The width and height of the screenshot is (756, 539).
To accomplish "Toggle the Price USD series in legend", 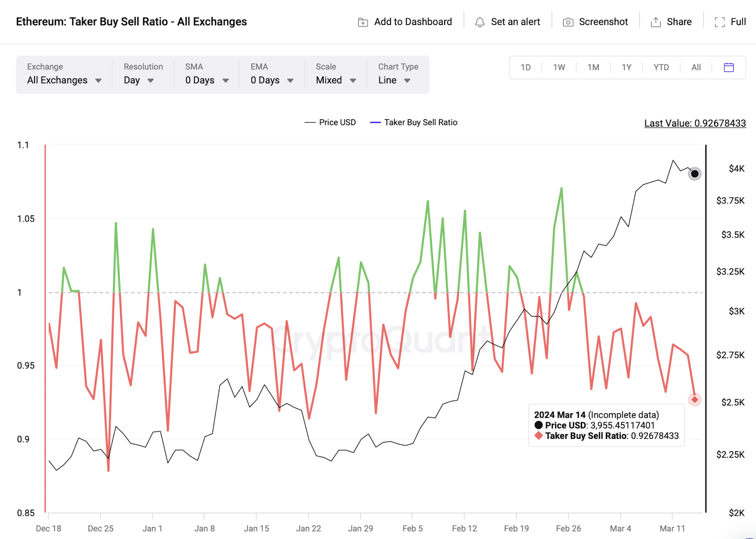I will coord(330,122).
